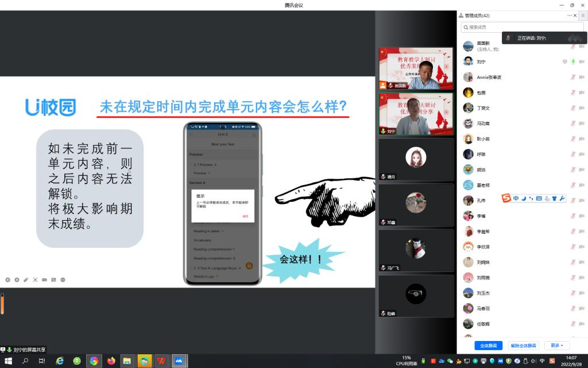Open Tencent Meeting from the taskbar
The image size is (588, 368).
(179, 361)
